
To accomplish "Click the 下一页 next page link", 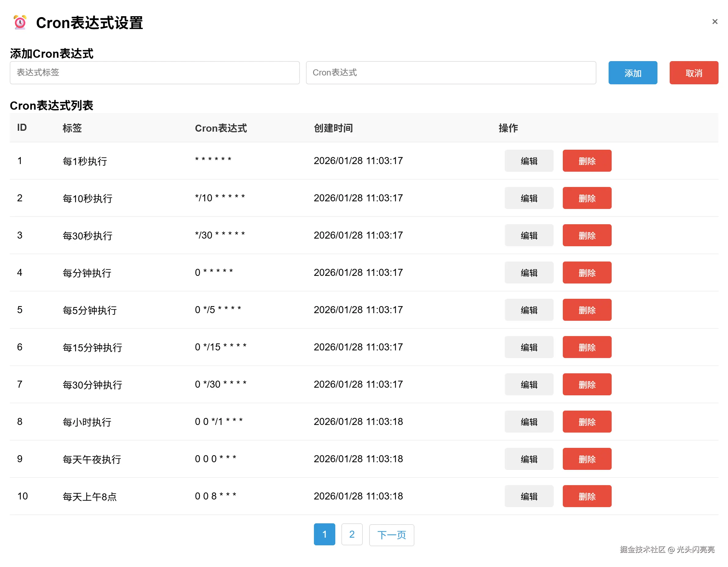I will [391, 535].
